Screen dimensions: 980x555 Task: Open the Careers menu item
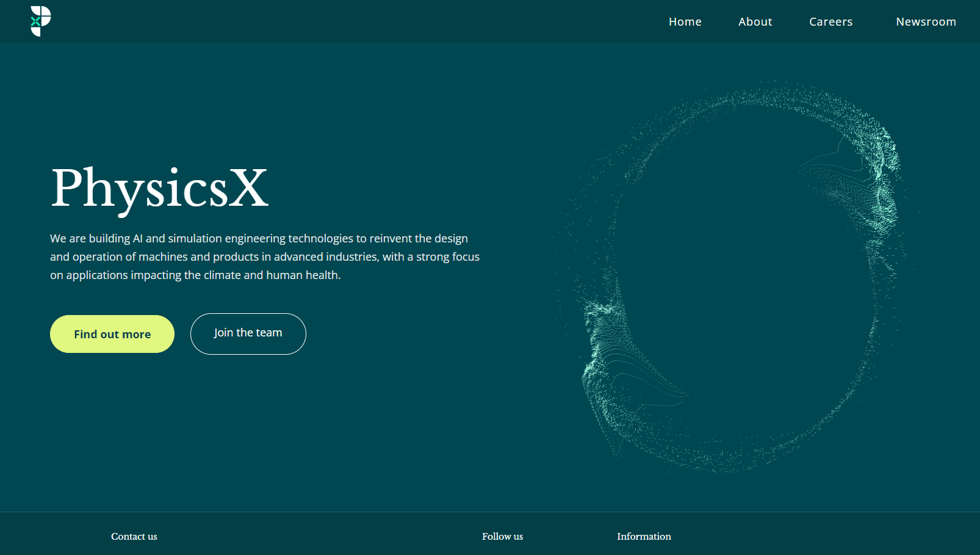click(x=830, y=22)
